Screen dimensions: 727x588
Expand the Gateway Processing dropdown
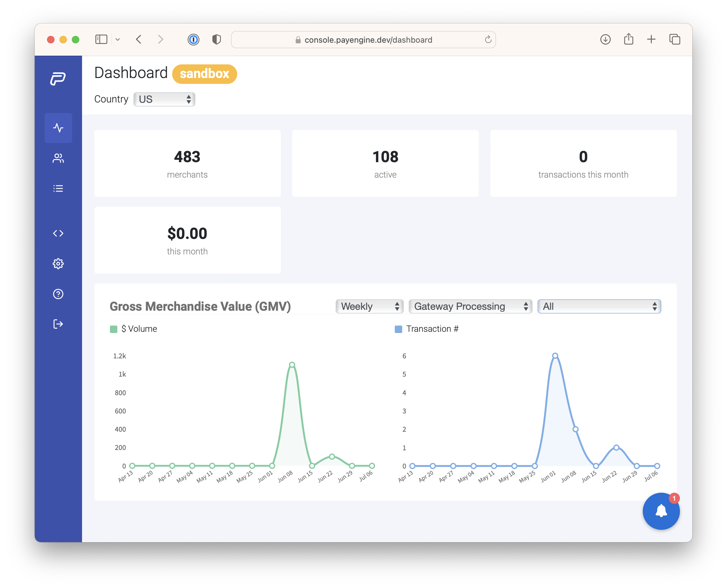coord(470,306)
